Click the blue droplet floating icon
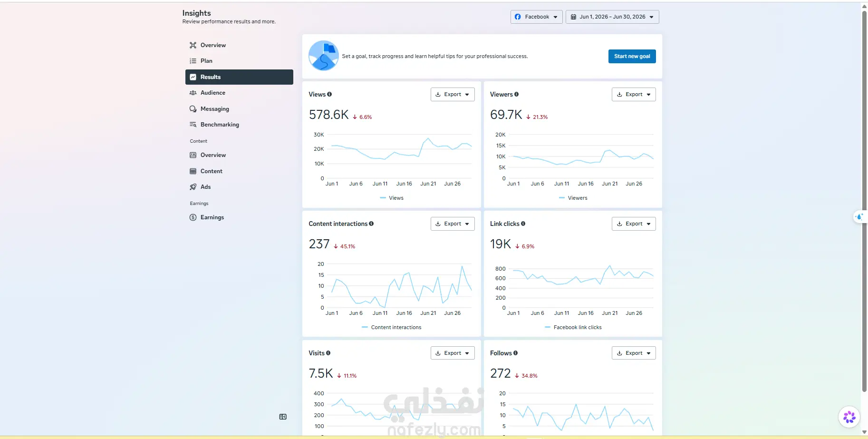868x439 pixels. pos(859,217)
